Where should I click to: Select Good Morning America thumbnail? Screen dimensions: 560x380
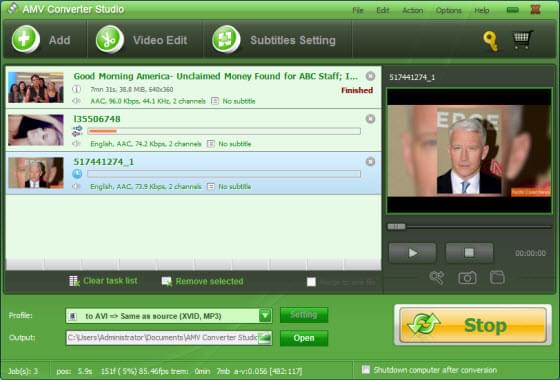(x=36, y=88)
